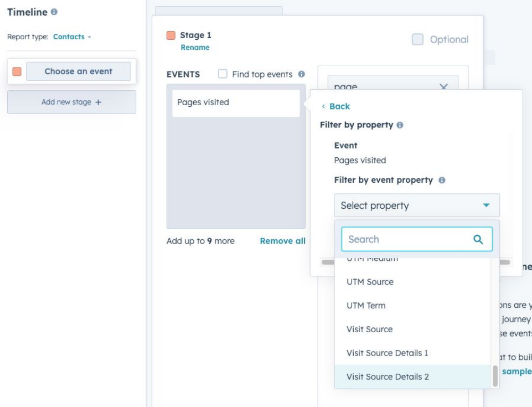Click the Rename link under Stage 1

coord(195,48)
